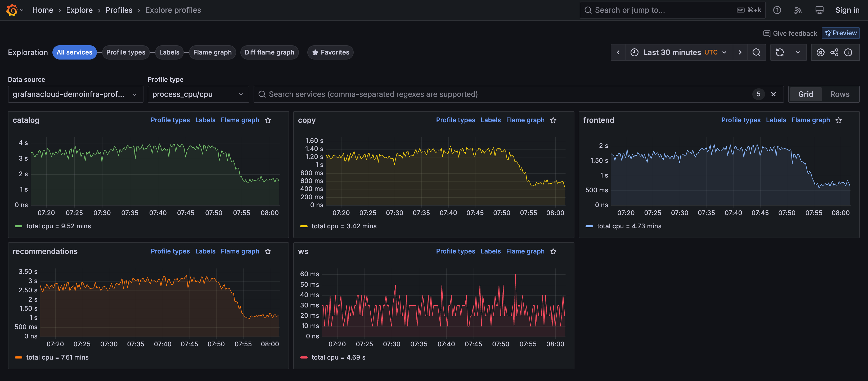Move time range forward with right arrow
868x381 pixels.
pyautogui.click(x=740, y=52)
